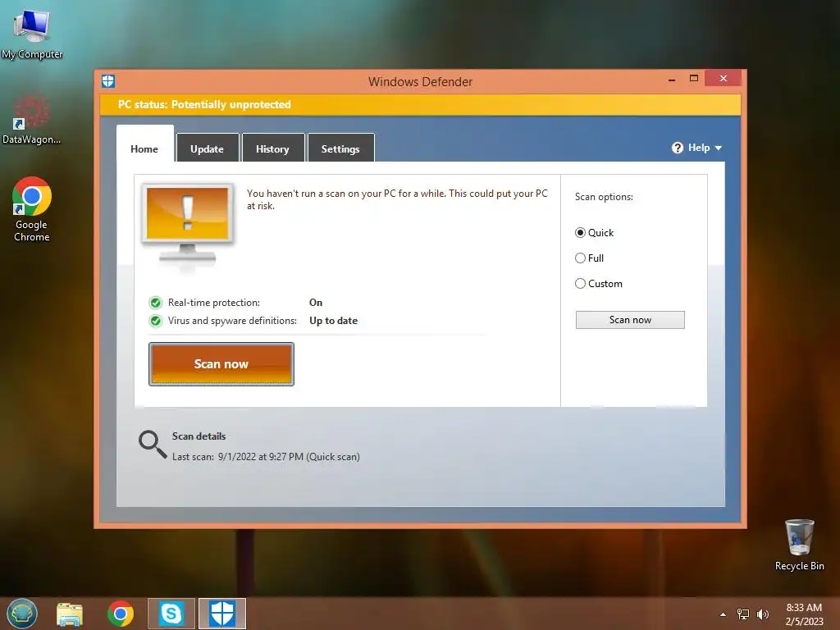Open the Settings tab

click(x=340, y=148)
